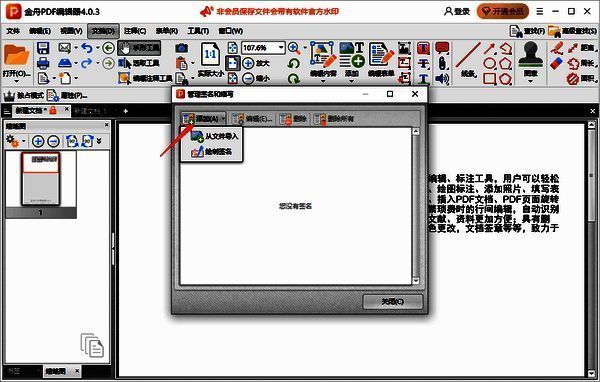Open the hamburger menu in title bar

(540, 11)
